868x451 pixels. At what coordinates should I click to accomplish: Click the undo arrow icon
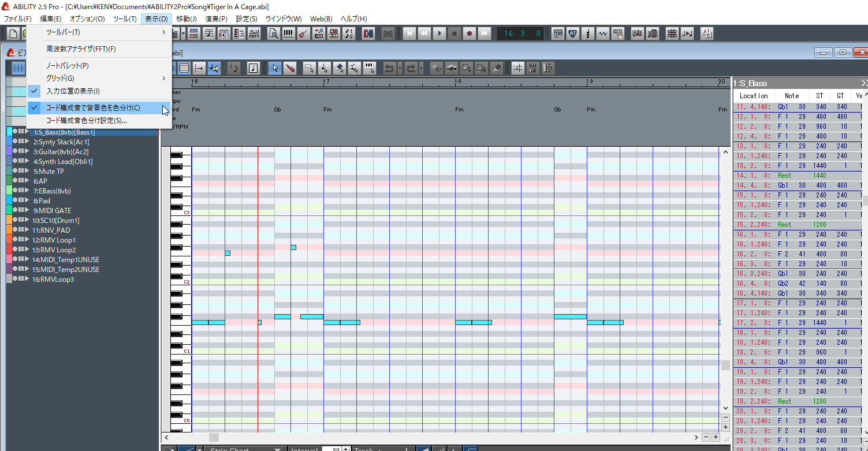coord(389,68)
